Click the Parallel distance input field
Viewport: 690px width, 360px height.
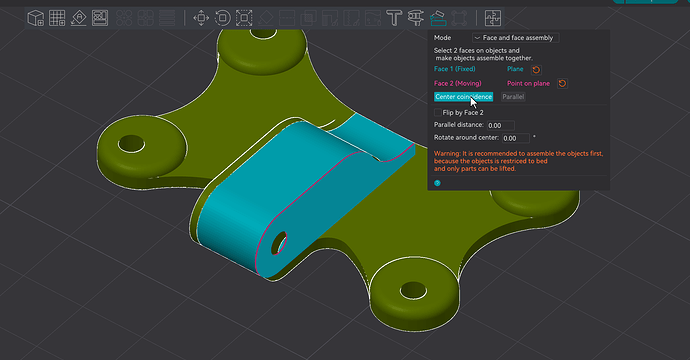501,125
